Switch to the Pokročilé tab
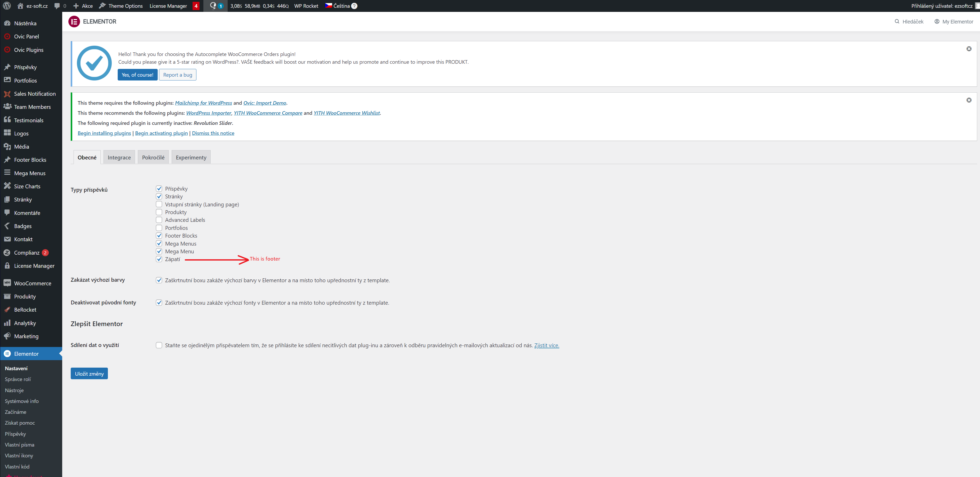980x477 pixels. click(x=153, y=157)
